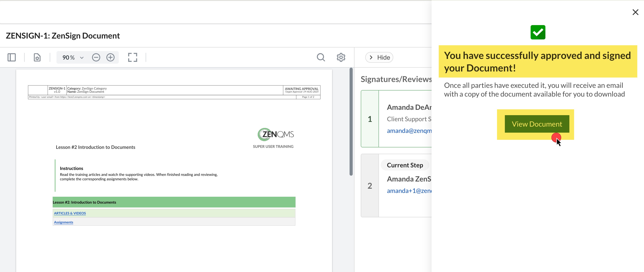Click the green success checkmark icon
Image resolution: width=644 pixels, height=272 pixels.
point(538,32)
